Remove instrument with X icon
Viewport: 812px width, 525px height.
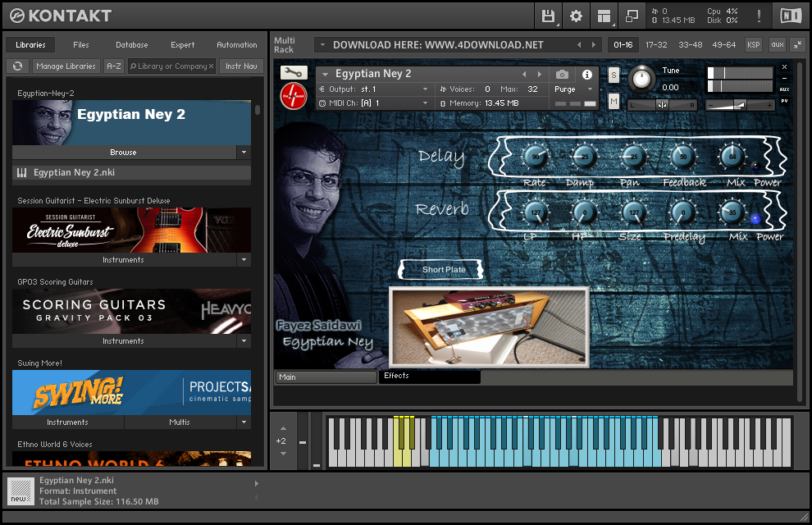(x=784, y=66)
